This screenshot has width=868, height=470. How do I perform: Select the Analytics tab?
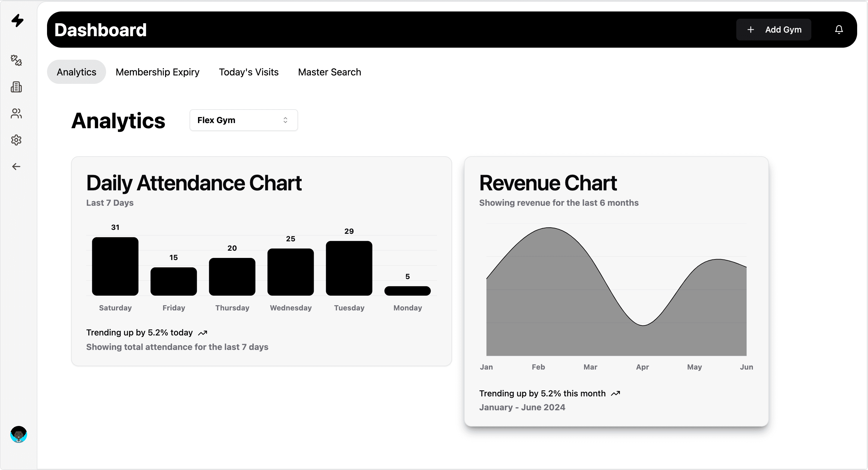[77, 72]
